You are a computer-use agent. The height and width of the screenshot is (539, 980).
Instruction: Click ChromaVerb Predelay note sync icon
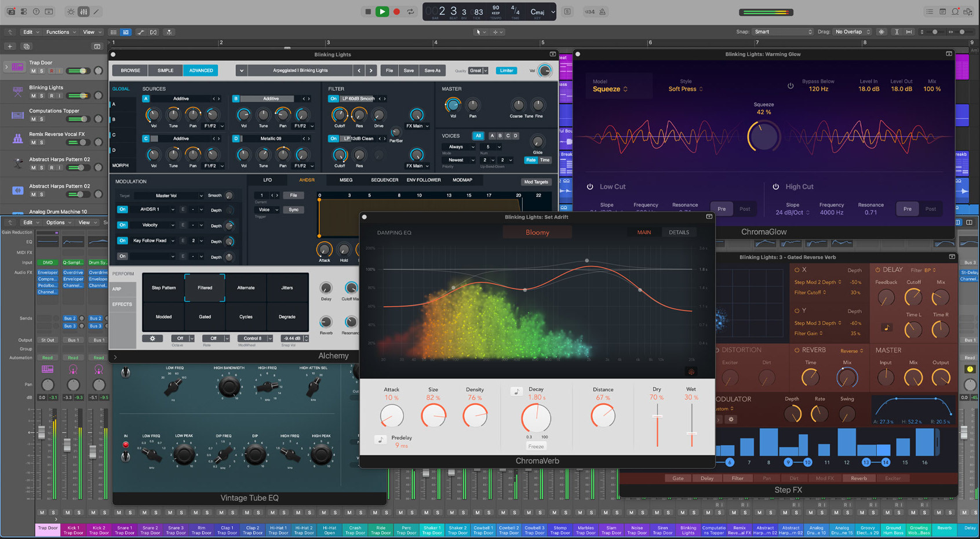[x=381, y=440]
